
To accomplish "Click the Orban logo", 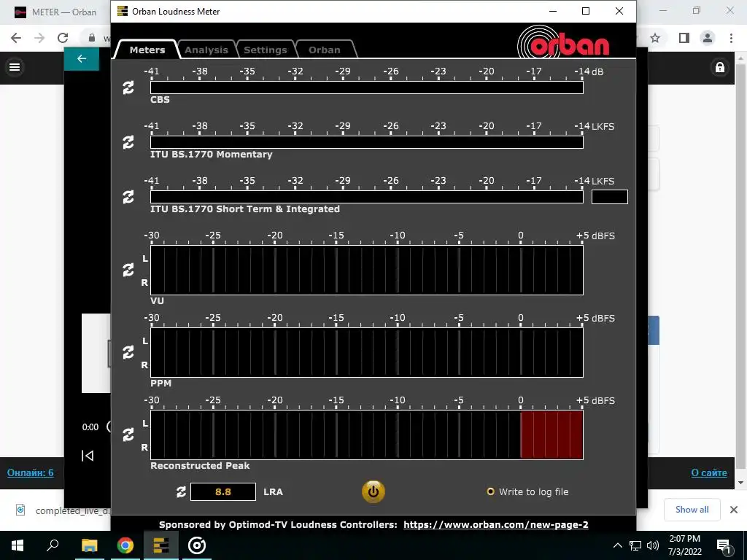I will pyautogui.click(x=563, y=43).
